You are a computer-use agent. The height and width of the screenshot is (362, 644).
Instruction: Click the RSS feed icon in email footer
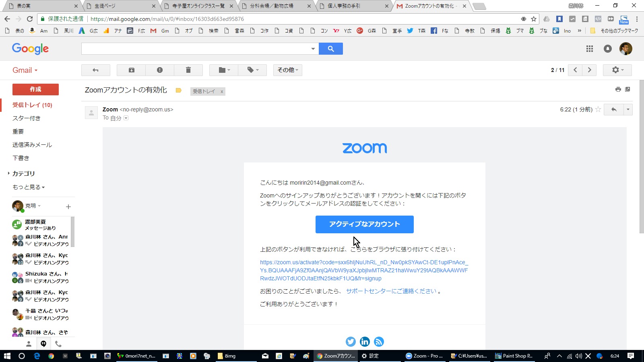coord(379,341)
